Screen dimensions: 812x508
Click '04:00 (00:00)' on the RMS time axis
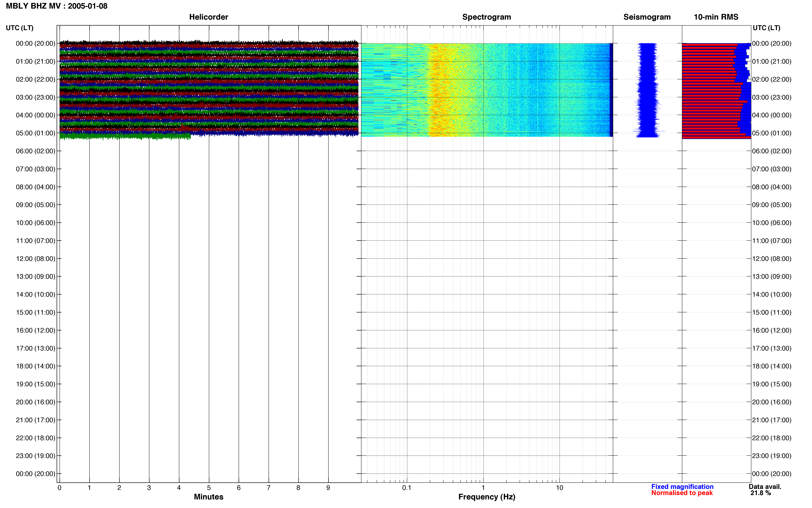click(x=772, y=115)
